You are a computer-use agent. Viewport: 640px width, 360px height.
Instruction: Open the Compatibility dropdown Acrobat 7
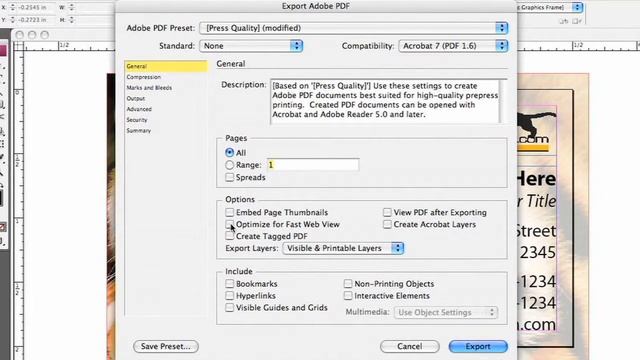(453, 46)
